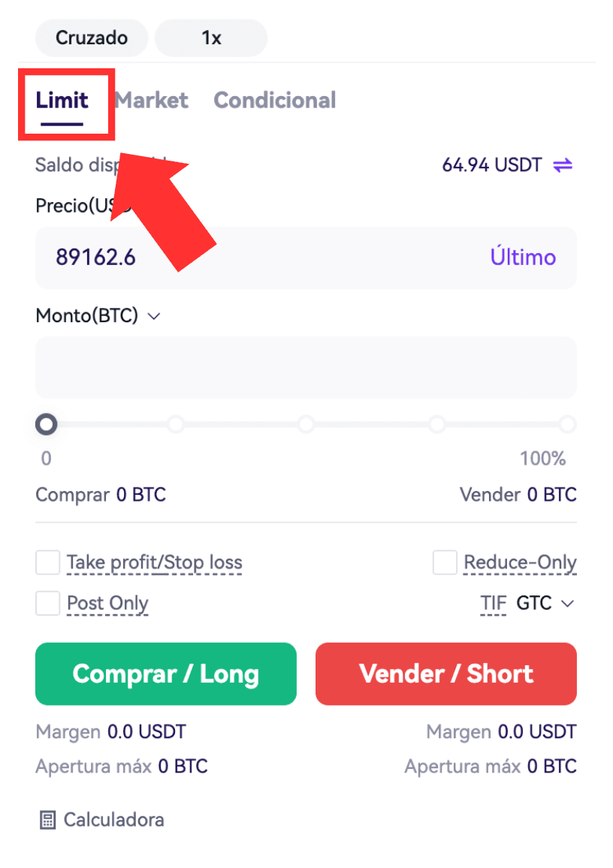The height and width of the screenshot is (868, 613).
Task: Open the Calculadora calculator icon
Action: [47, 820]
